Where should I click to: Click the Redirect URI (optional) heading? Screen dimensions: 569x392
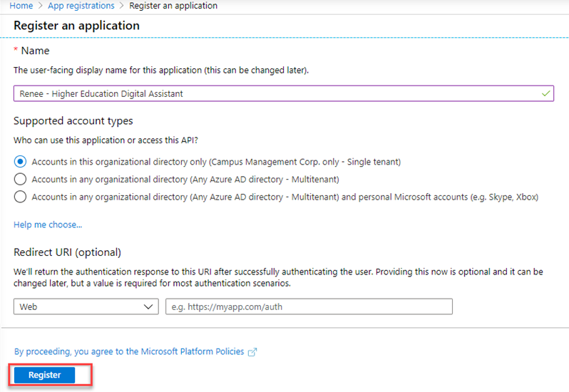coord(67,252)
